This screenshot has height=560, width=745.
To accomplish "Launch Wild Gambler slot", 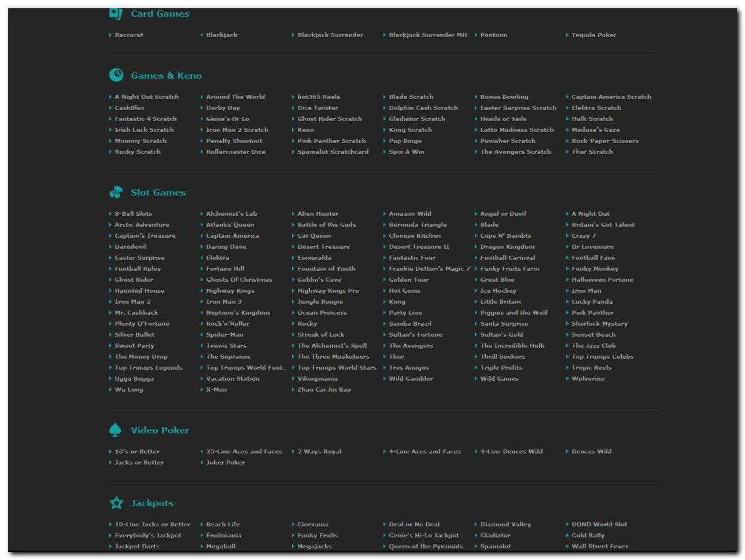I will (411, 379).
